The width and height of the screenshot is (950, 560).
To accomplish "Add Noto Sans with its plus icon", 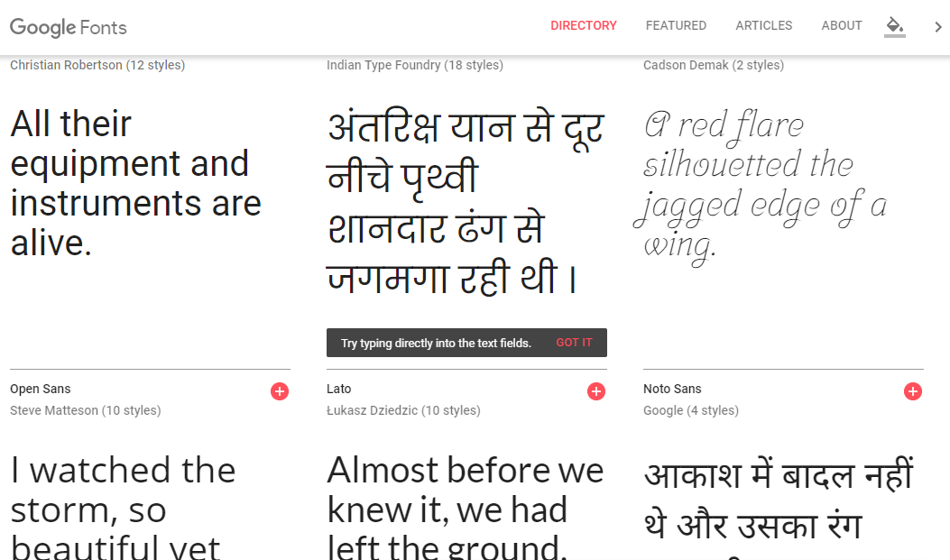I will click(913, 391).
